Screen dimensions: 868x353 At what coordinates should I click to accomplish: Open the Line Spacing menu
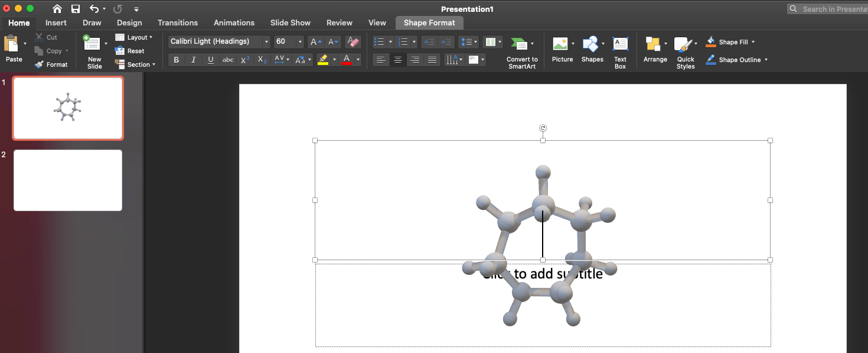point(468,42)
